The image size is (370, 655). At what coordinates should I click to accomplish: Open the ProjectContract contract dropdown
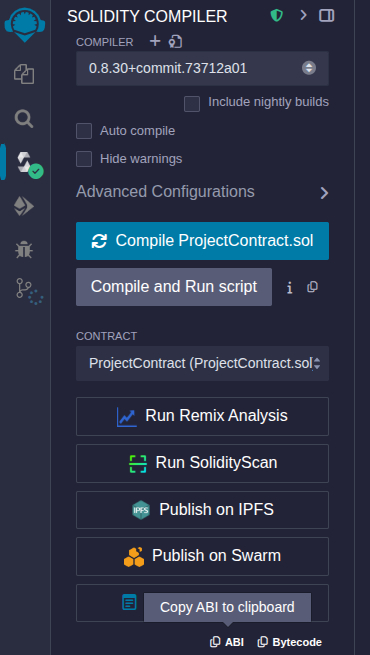[x=203, y=363]
